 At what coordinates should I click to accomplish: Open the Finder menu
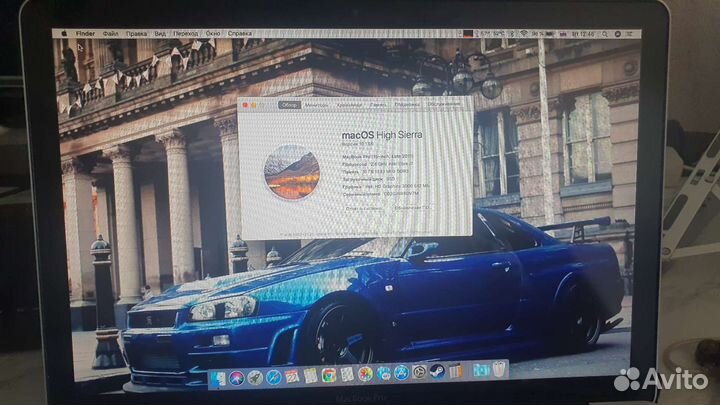coord(85,34)
